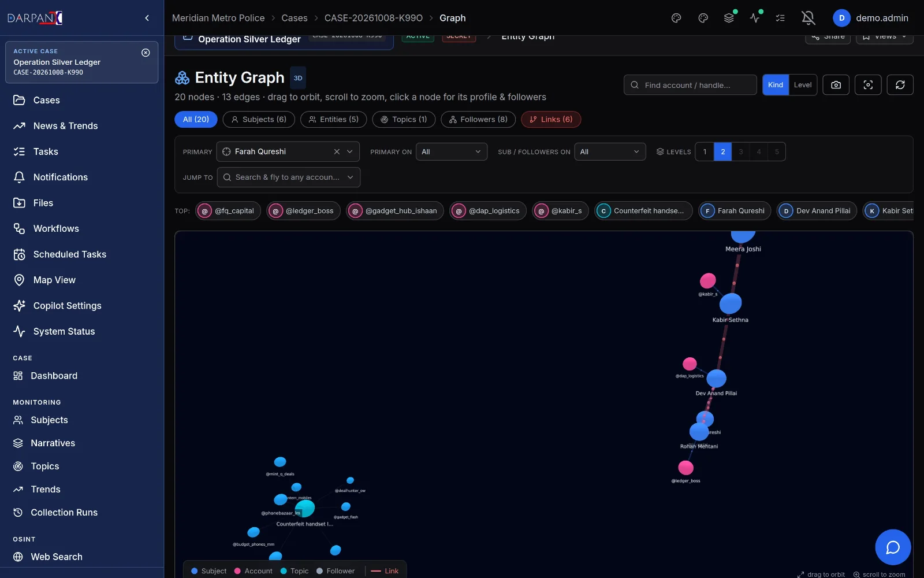Select the @gadget_hub_ishaan top chip
The image size is (924, 578).
pyautogui.click(x=395, y=211)
